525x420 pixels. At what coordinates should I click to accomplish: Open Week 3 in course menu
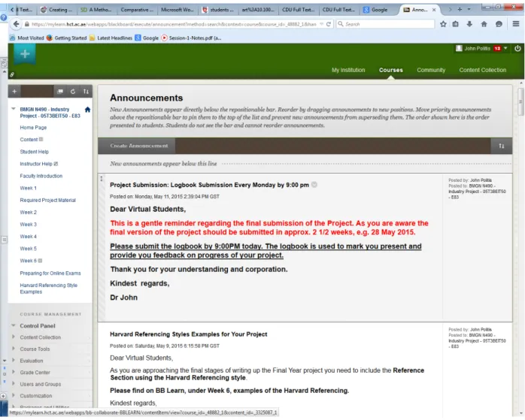pyautogui.click(x=28, y=225)
